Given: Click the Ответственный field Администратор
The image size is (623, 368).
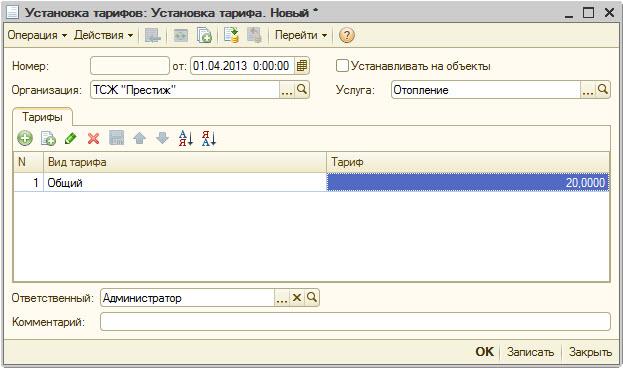Looking at the screenshot, I should click(x=187, y=298).
